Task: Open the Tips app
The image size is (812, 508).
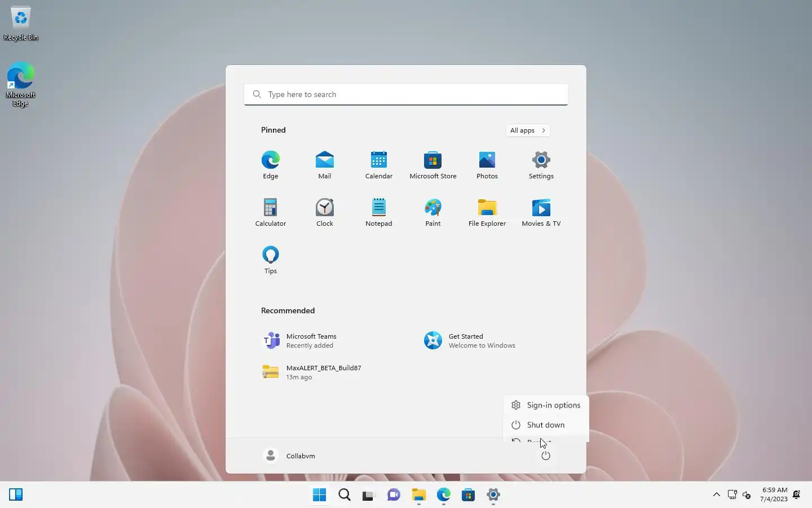Action: click(x=271, y=260)
